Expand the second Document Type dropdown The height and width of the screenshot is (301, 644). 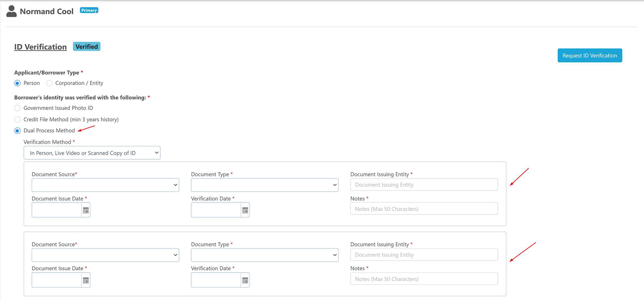click(264, 255)
